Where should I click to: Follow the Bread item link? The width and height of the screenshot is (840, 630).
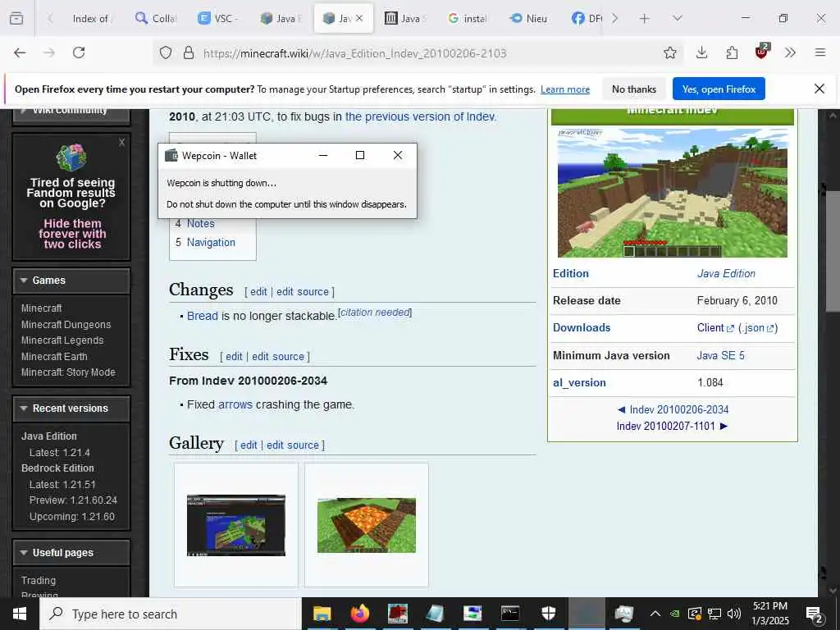(x=202, y=316)
